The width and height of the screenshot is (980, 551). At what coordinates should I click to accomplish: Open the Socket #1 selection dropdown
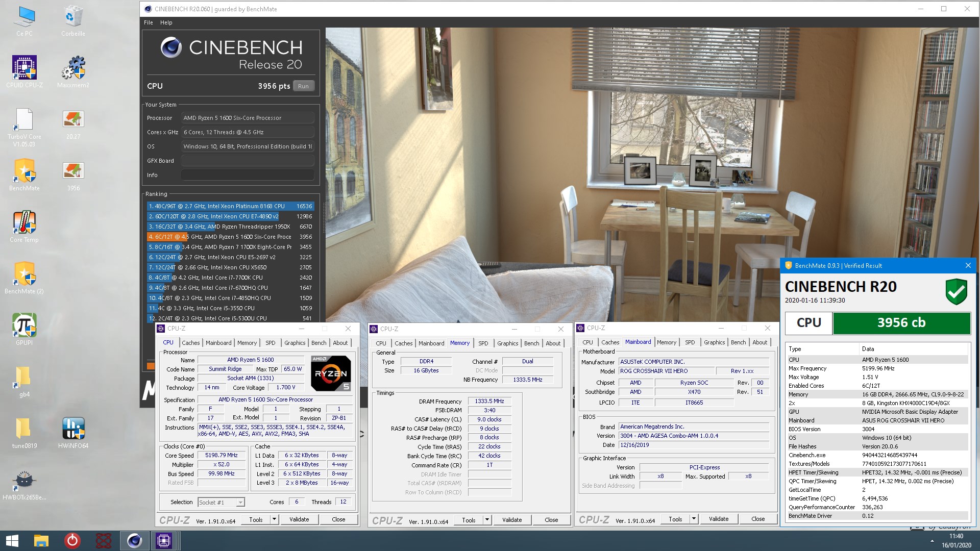coord(221,502)
